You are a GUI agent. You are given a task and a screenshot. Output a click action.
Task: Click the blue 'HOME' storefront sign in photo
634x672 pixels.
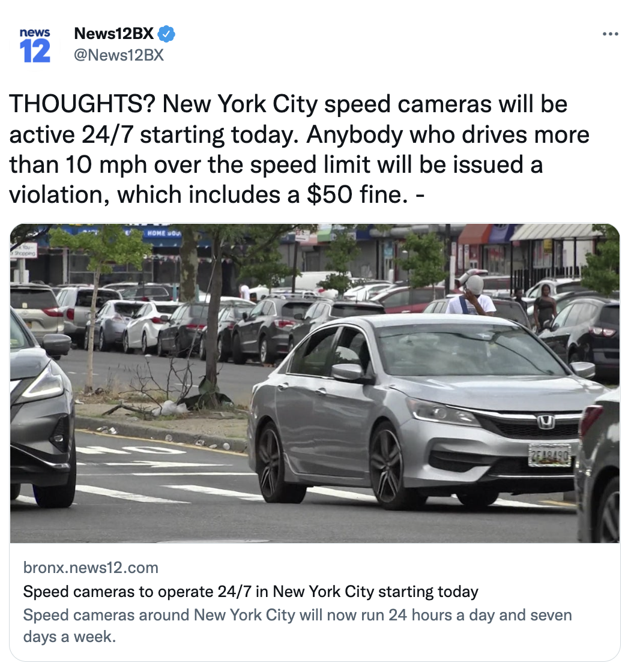click(x=163, y=233)
